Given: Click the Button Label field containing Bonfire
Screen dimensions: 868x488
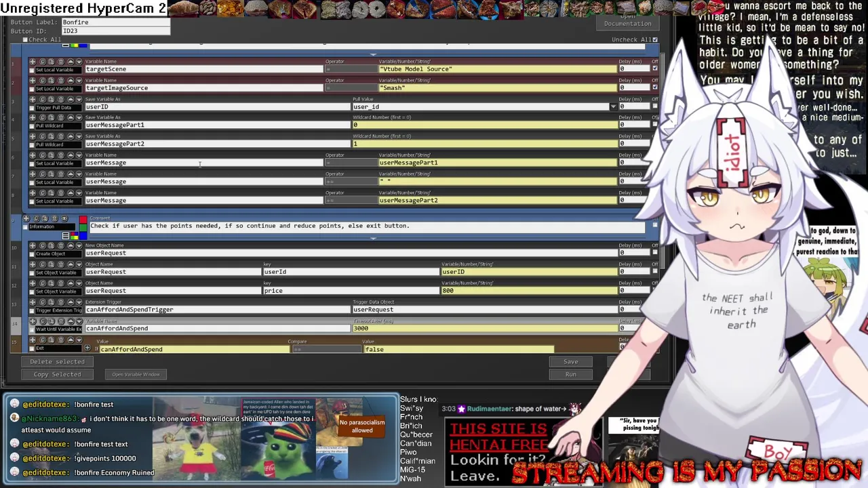Looking at the screenshot, I should point(115,22).
